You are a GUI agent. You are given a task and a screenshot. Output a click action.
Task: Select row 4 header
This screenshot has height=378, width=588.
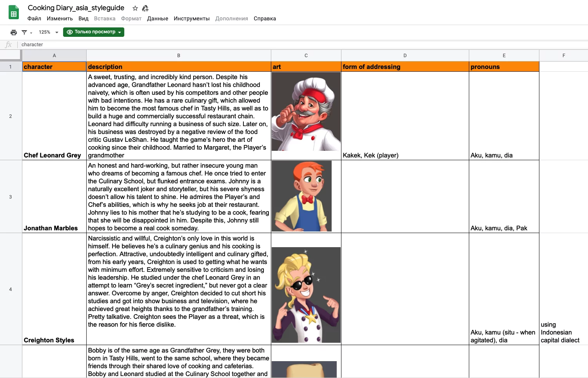coord(11,289)
